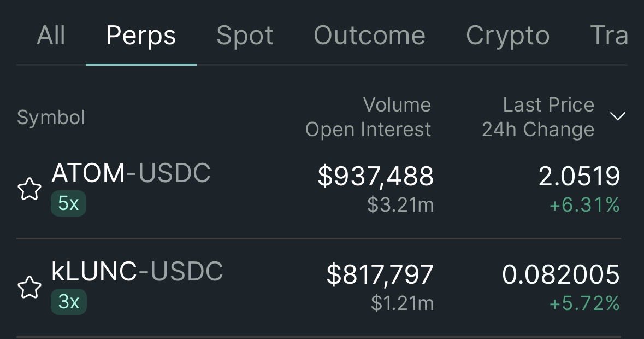Switch to the Outcome tab
This screenshot has height=339, width=644.
tap(369, 36)
